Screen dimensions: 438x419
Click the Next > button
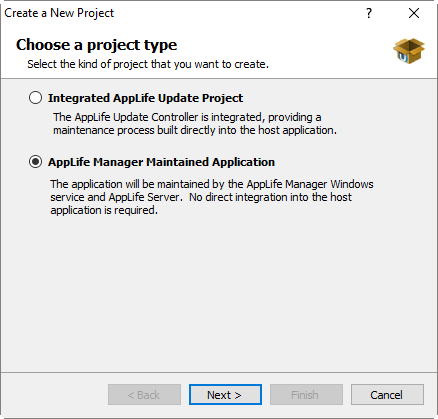[x=225, y=395]
